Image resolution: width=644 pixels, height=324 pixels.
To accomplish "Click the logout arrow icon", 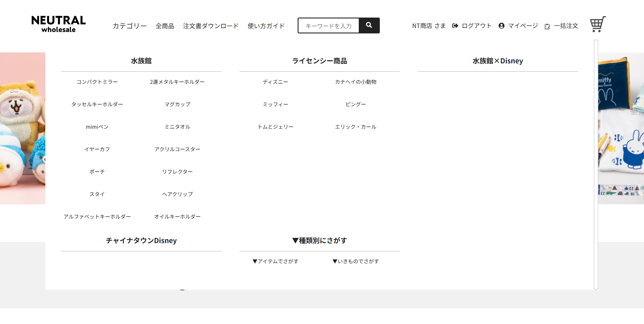I will pyautogui.click(x=455, y=26).
